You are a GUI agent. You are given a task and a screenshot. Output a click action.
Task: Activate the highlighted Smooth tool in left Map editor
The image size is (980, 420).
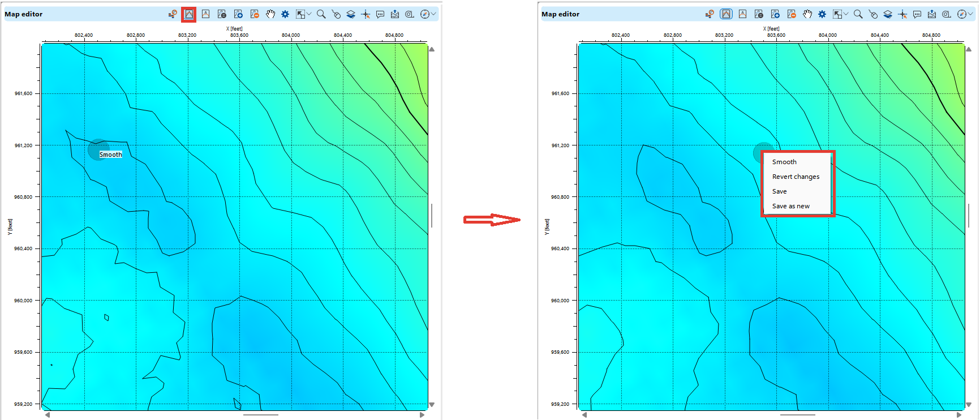189,14
